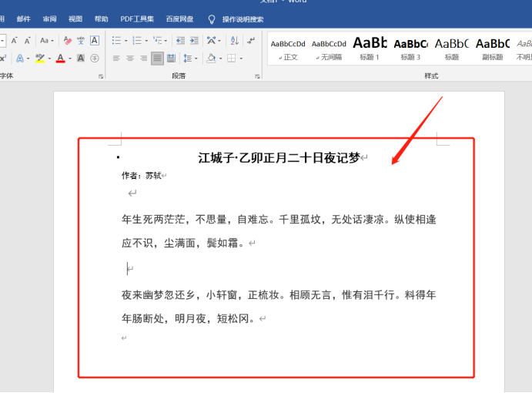Apply the 标题 3 style

click(x=410, y=49)
